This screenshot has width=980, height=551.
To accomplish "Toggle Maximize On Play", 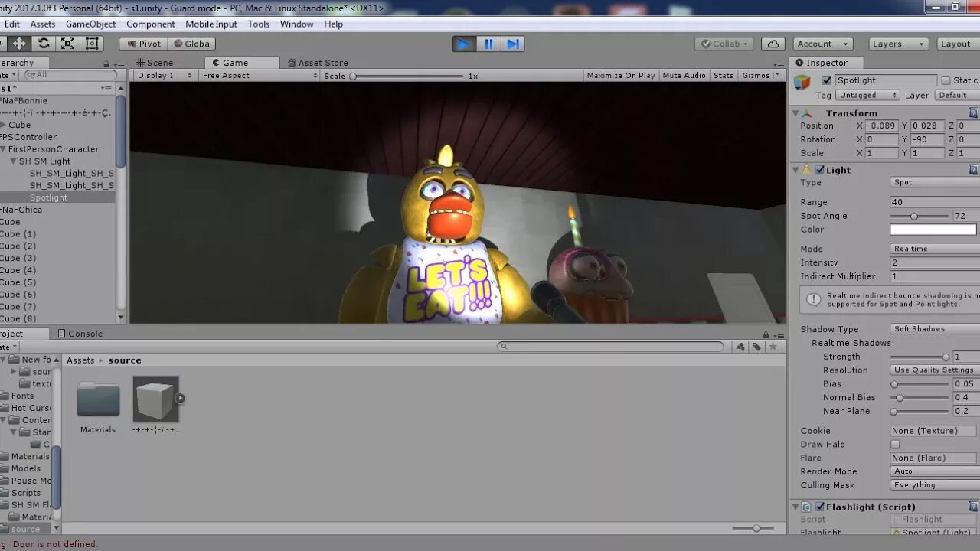I will coord(621,75).
